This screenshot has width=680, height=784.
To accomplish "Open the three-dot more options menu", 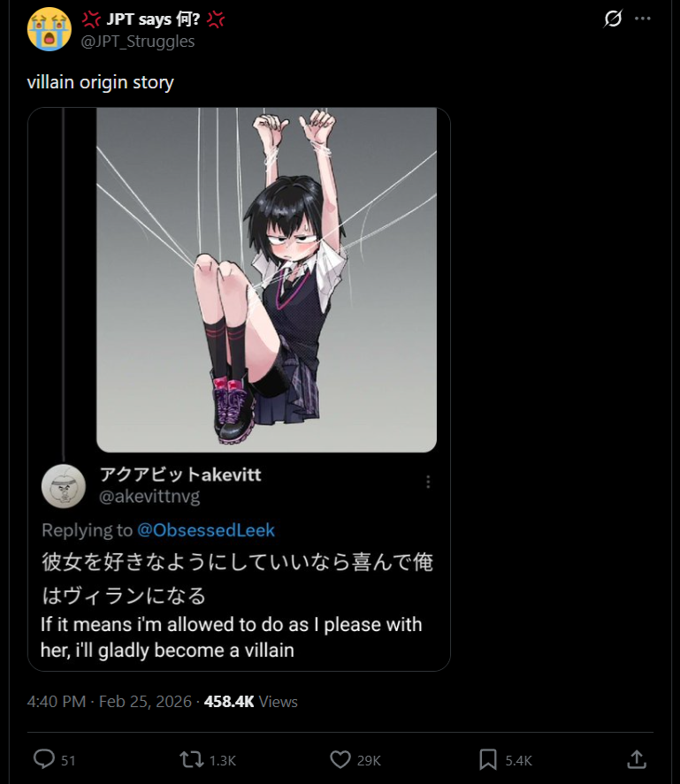I will [643, 19].
